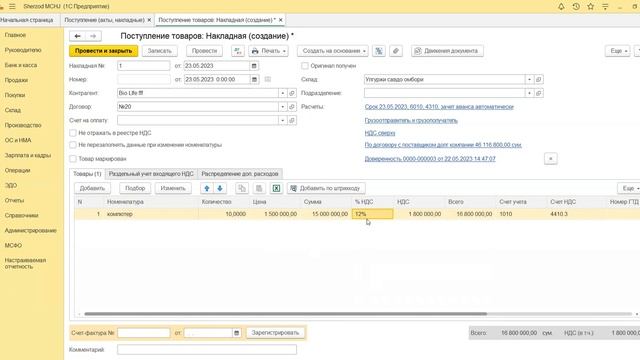Click Подбор button
Viewport: 640px width, 360px height.
click(135, 188)
